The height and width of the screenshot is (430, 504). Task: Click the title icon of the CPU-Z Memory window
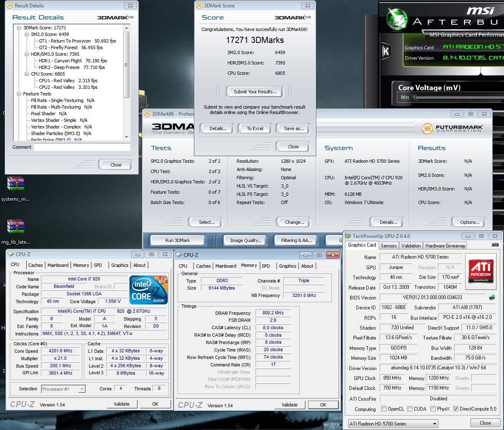click(179, 255)
